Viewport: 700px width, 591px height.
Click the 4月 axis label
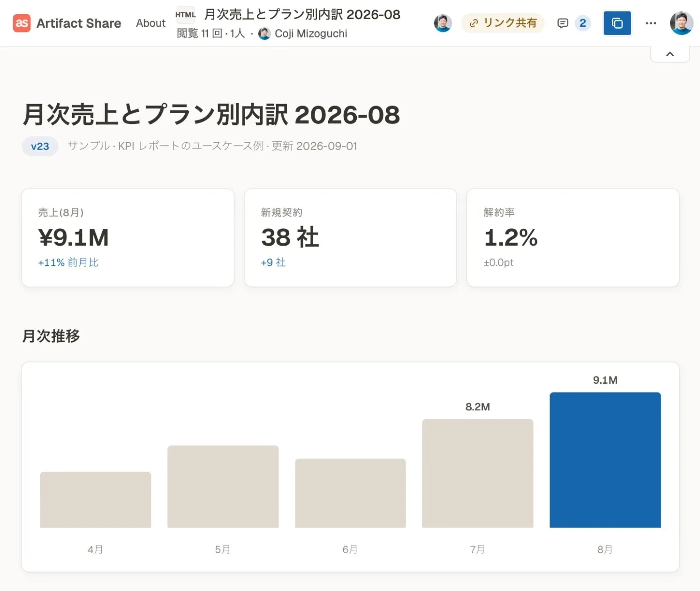pos(95,549)
